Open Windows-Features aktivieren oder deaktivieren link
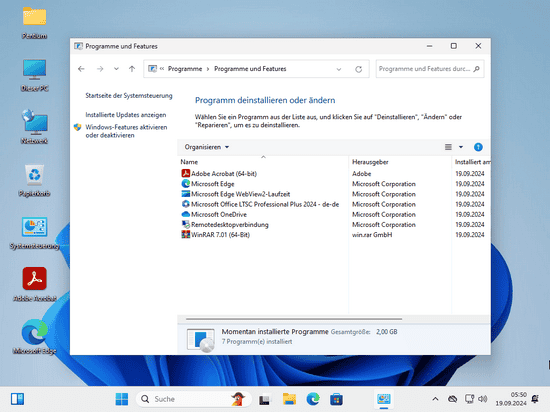 tap(126, 131)
